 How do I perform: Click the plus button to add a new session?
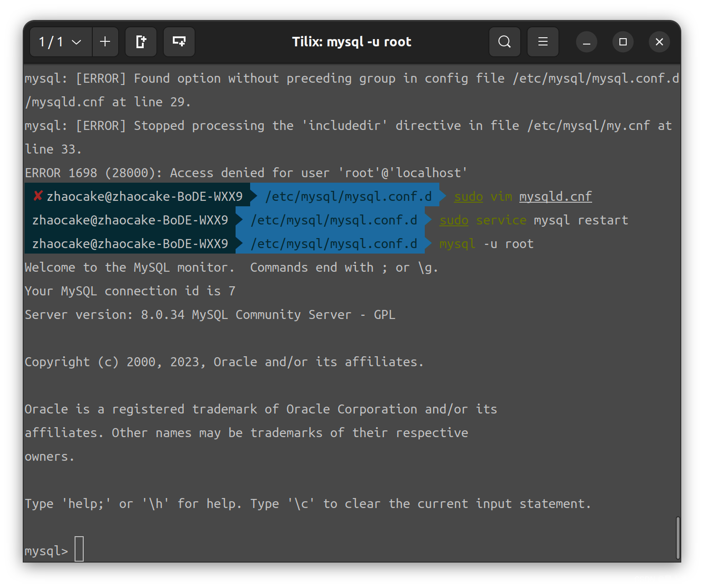105,42
